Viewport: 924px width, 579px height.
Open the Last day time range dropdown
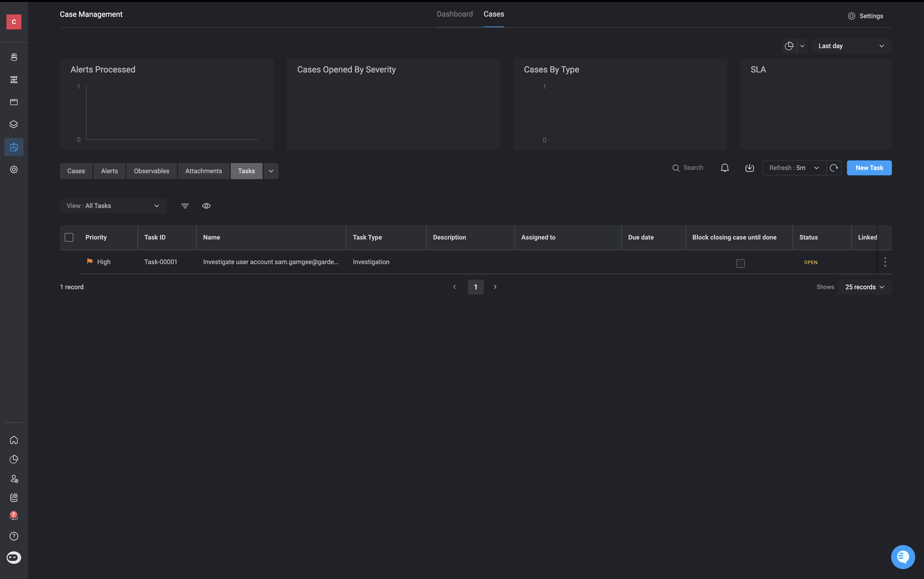[x=852, y=46]
